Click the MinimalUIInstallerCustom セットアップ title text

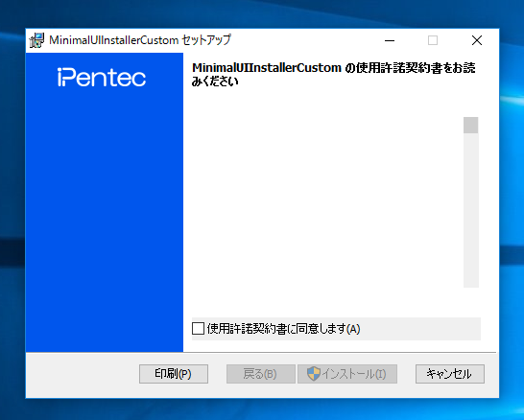[140, 40]
